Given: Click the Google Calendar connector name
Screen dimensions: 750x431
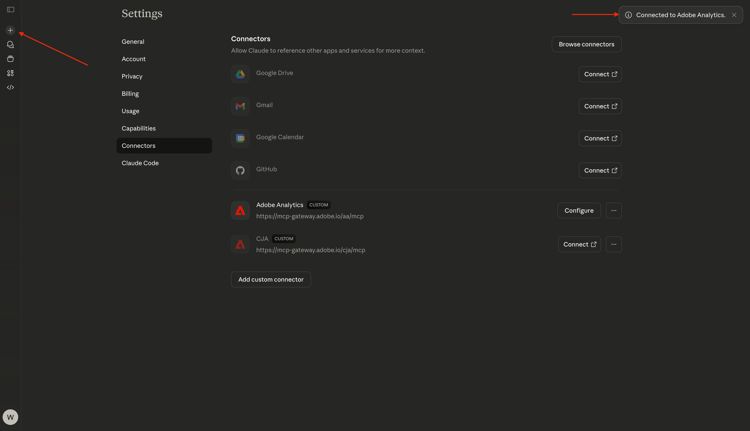Looking at the screenshot, I should 279,137.
